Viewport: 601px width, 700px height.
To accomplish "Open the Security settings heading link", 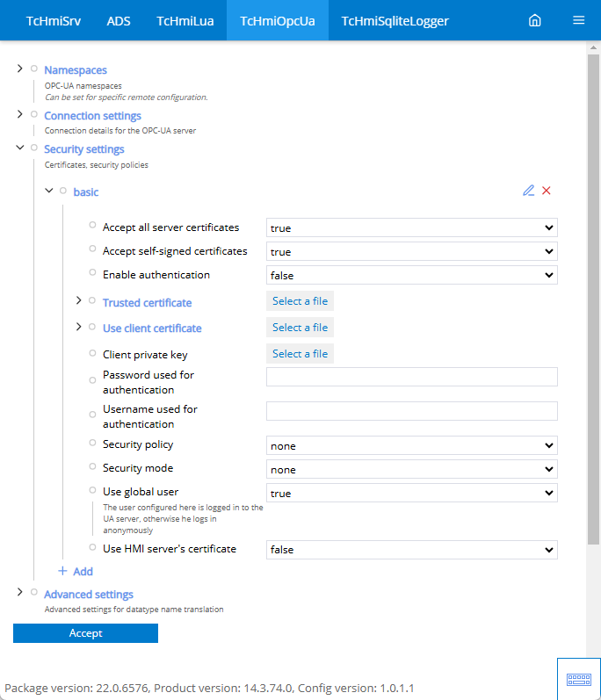I will 84,149.
